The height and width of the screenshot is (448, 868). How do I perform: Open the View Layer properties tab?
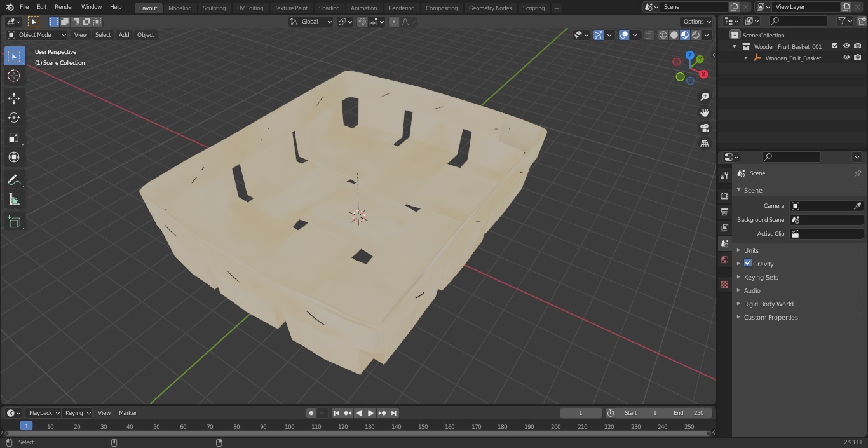tap(724, 227)
